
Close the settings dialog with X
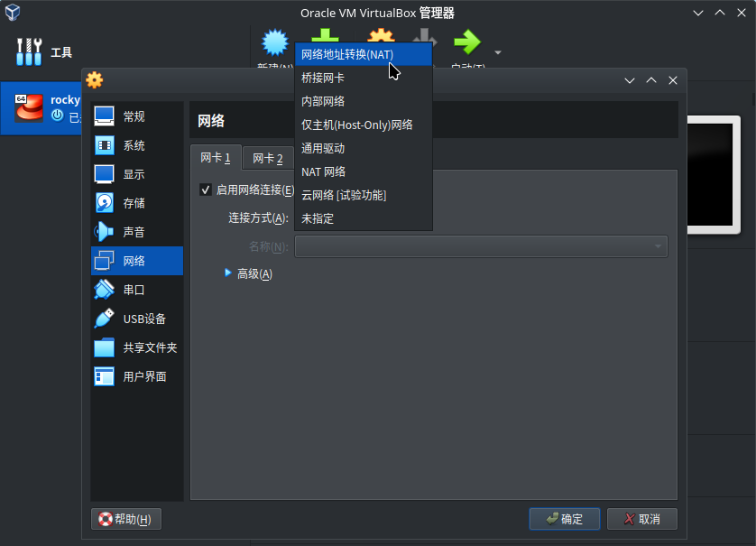click(x=673, y=80)
